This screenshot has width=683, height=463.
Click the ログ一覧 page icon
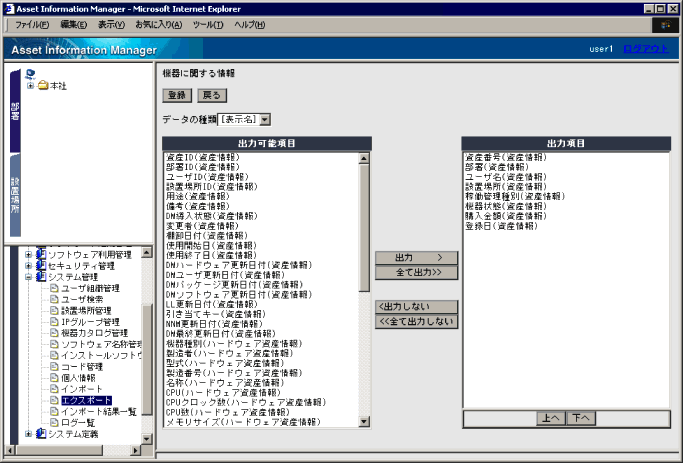tap(54, 422)
